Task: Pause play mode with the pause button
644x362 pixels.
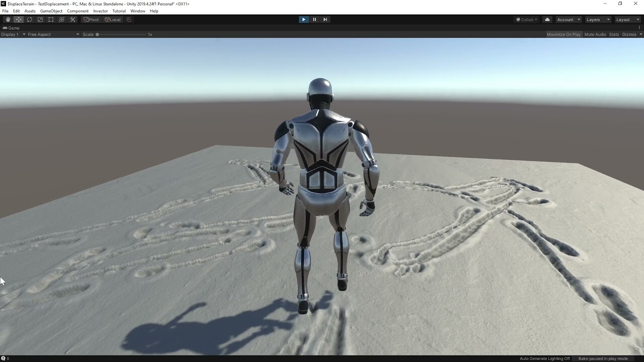Action: [314, 19]
